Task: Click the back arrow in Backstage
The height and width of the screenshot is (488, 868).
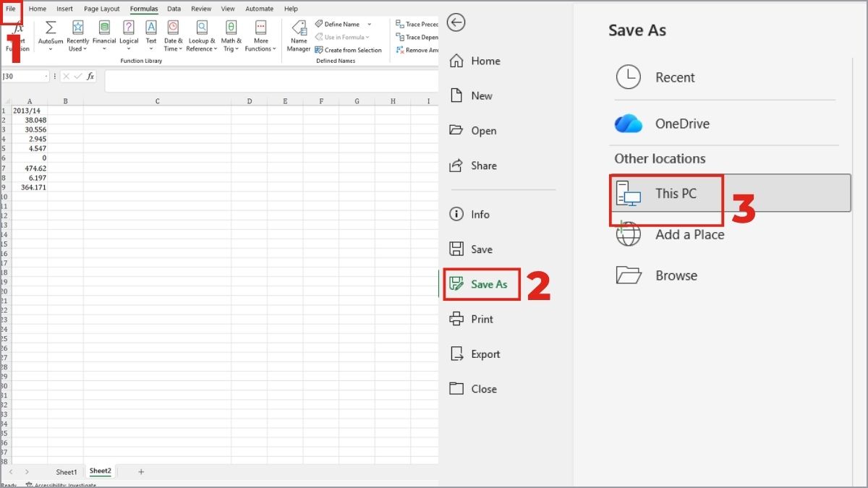Action: pyautogui.click(x=456, y=23)
